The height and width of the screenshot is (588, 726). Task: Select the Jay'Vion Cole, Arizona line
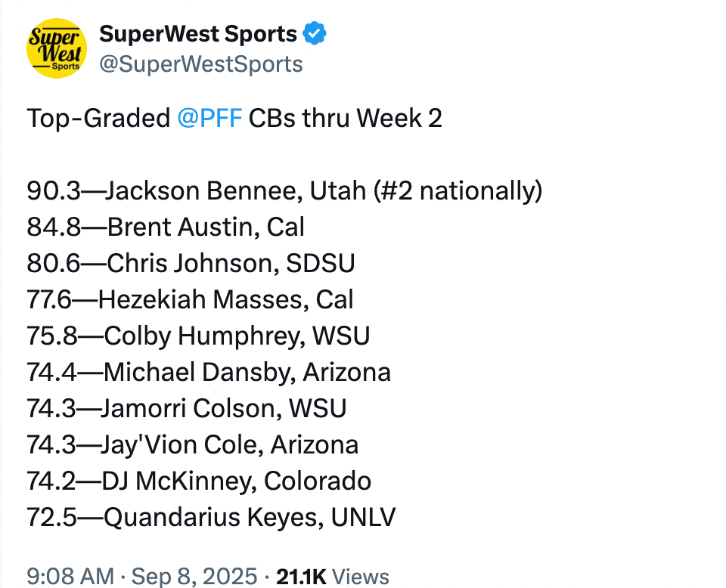tap(192, 445)
